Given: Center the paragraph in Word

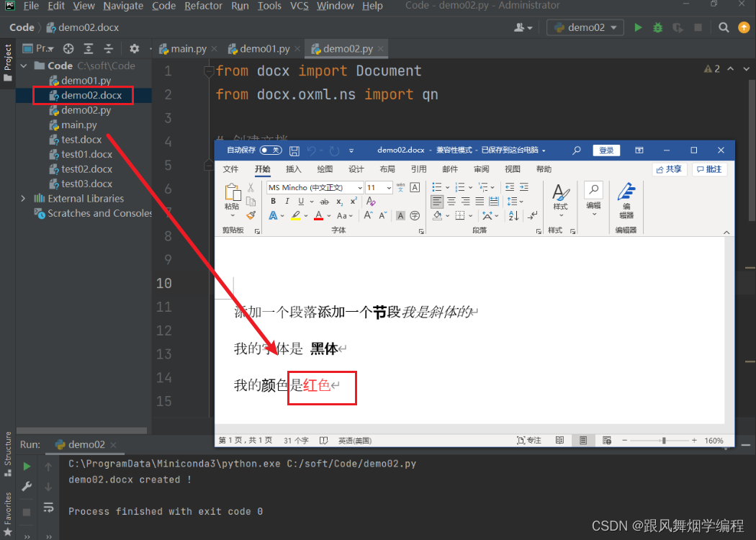Looking at the screenshot, I should click(x=451, y=201).
